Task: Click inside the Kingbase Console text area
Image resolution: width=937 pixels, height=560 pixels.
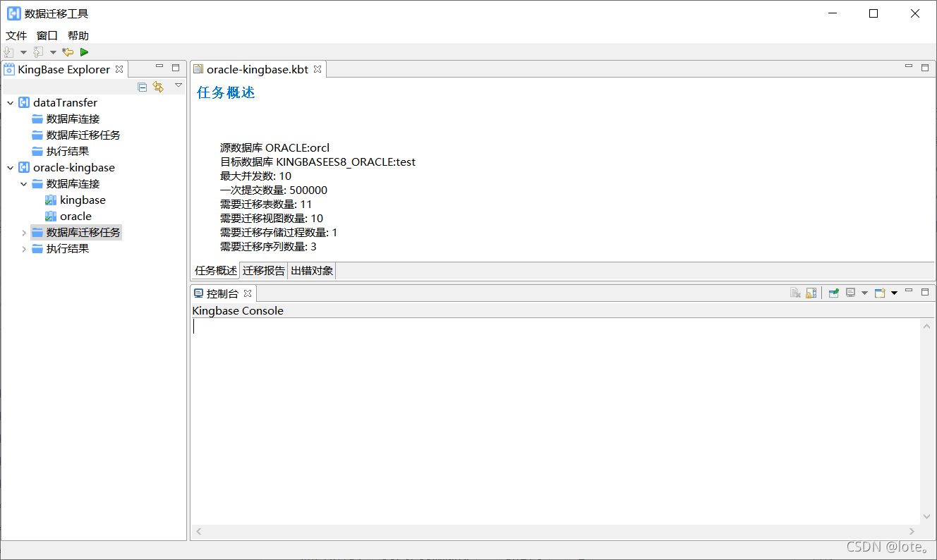Action: [555, 421]
